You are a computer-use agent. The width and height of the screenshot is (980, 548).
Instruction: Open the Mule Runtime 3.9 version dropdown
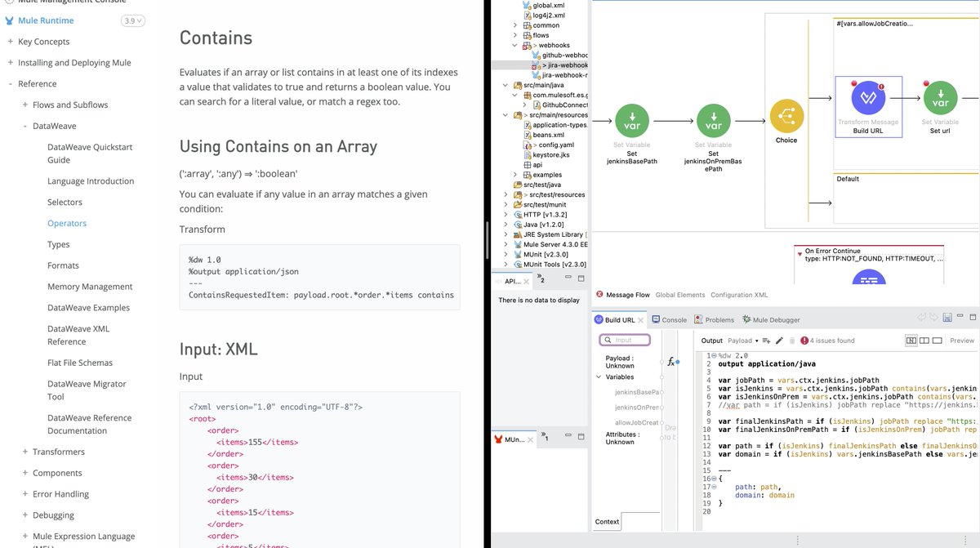132,20
